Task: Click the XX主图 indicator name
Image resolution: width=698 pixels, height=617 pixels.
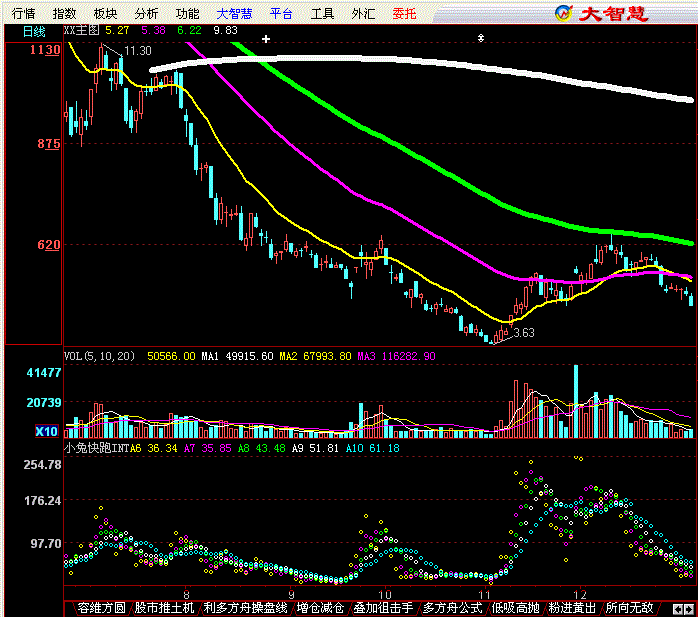Action: (x=81, y=30)
